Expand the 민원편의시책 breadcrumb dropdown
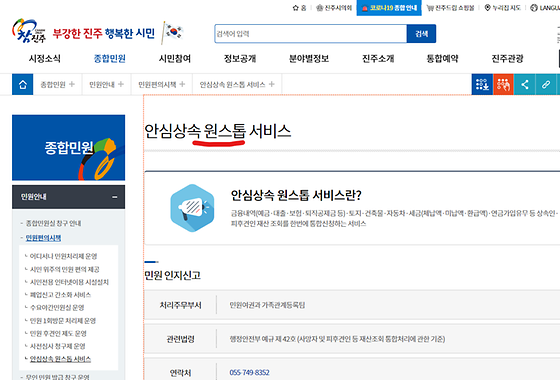Screen dimensions: 560x380 pyautogui.click(x=162, y=85)
